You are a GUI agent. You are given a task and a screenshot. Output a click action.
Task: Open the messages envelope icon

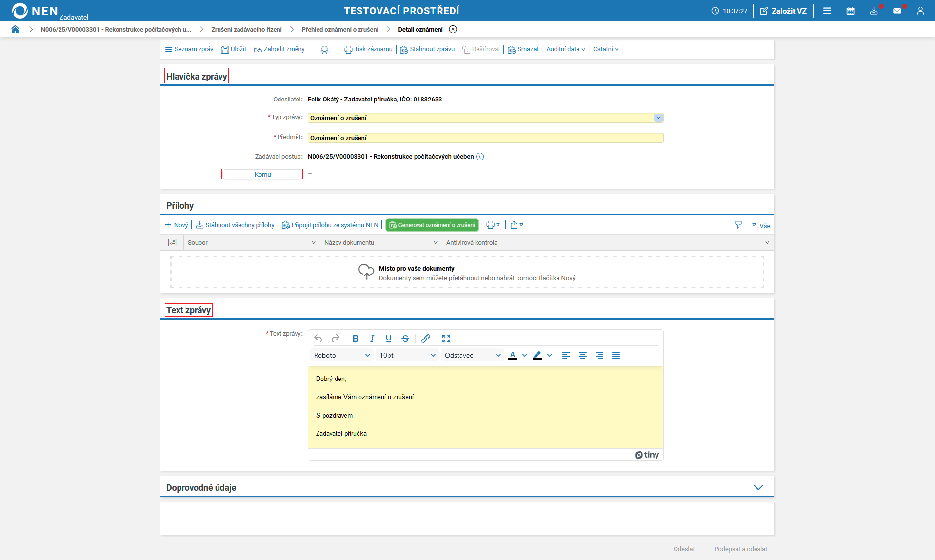point(897,11)
